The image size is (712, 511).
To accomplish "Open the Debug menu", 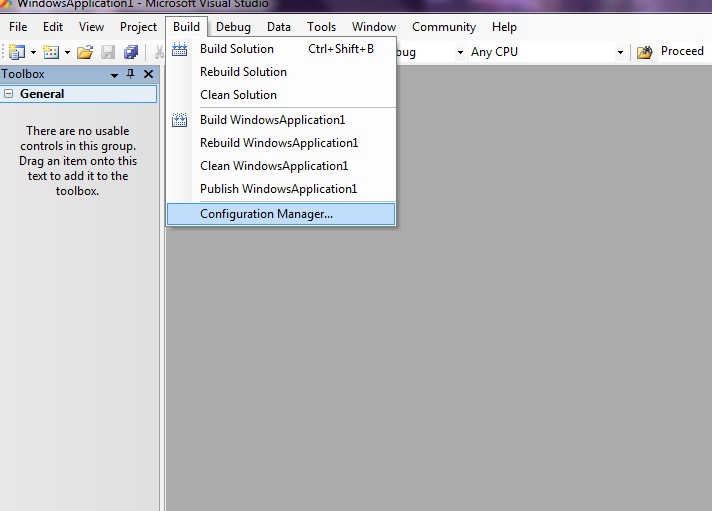I will coord(233,27).
